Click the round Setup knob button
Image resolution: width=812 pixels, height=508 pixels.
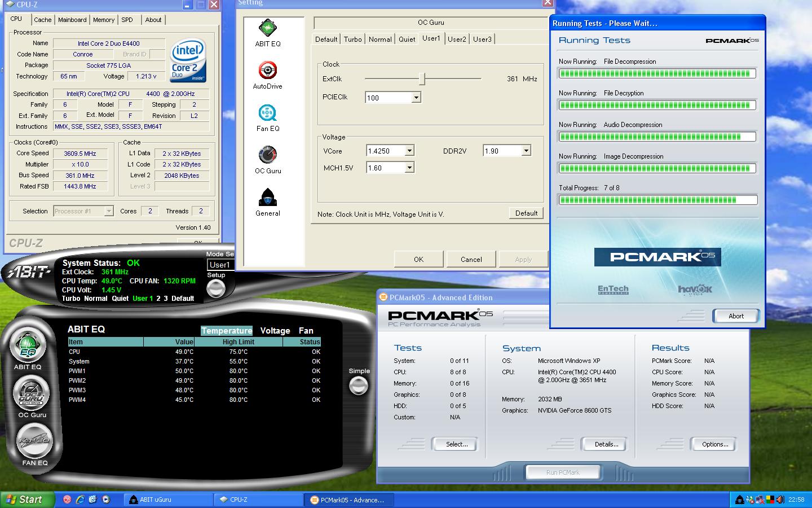[x=216, y=289]
